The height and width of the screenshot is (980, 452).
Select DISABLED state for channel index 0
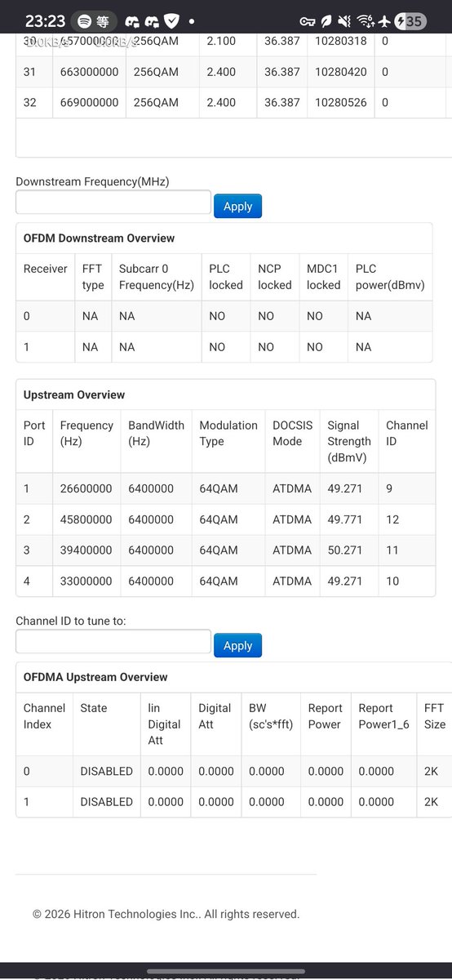(106, 771)
